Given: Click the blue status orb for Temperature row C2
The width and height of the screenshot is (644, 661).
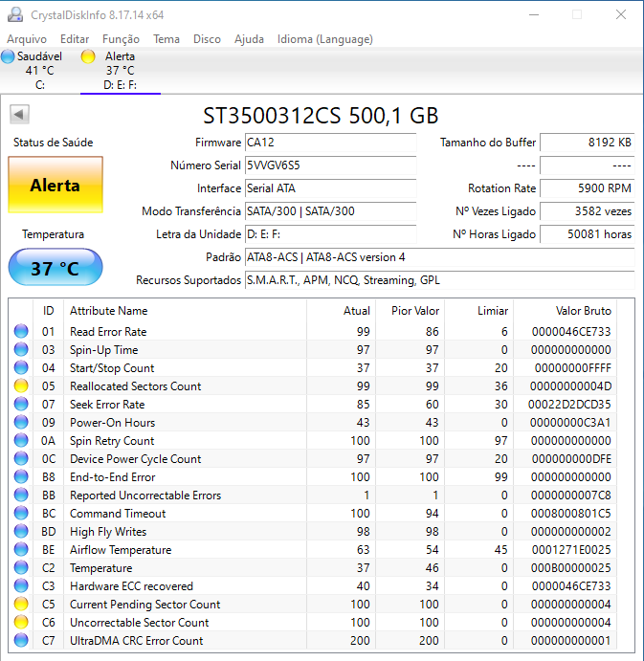Looking at the screenshot, I should [21, 567].
